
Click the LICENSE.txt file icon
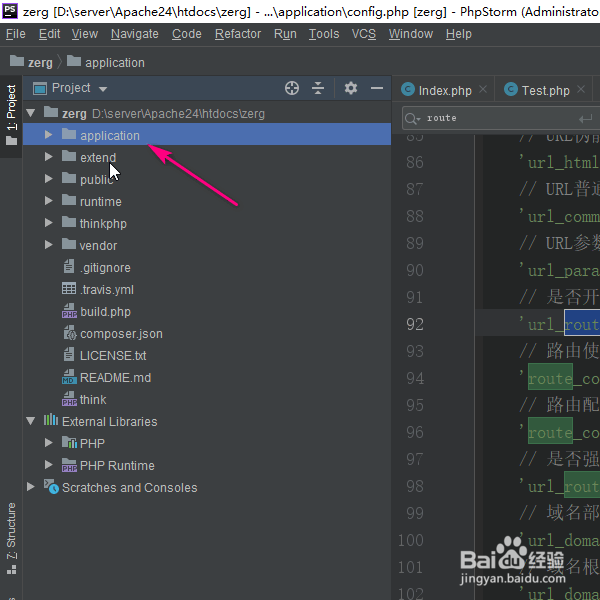tap(69, 355)
